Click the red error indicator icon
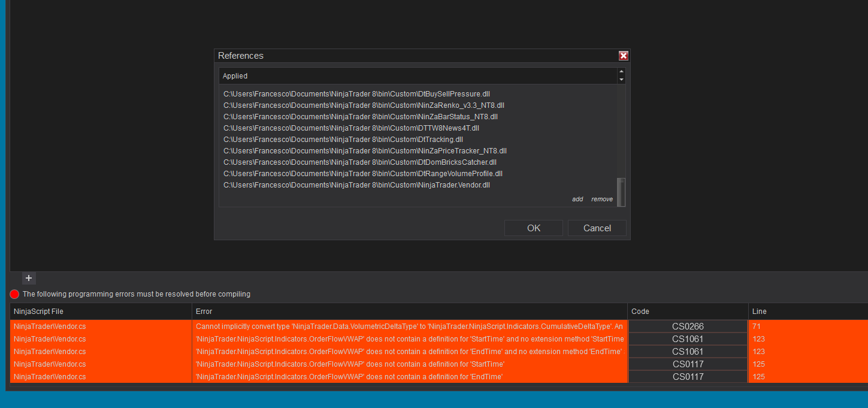 (14, 294)
